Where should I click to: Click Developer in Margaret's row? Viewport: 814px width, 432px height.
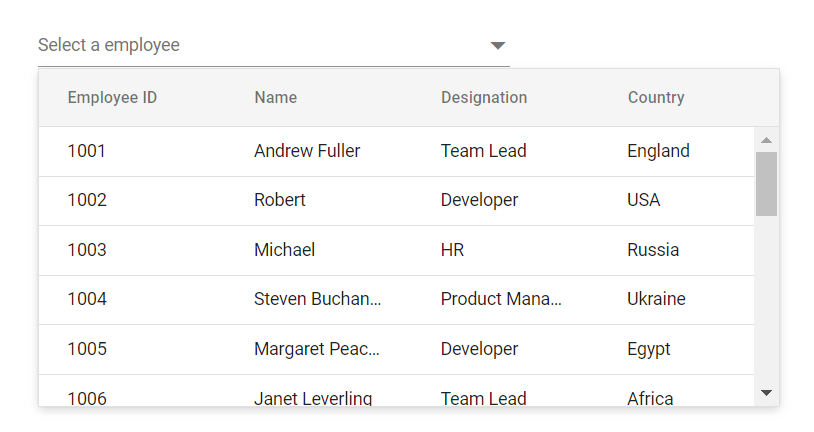coord(479,349)
